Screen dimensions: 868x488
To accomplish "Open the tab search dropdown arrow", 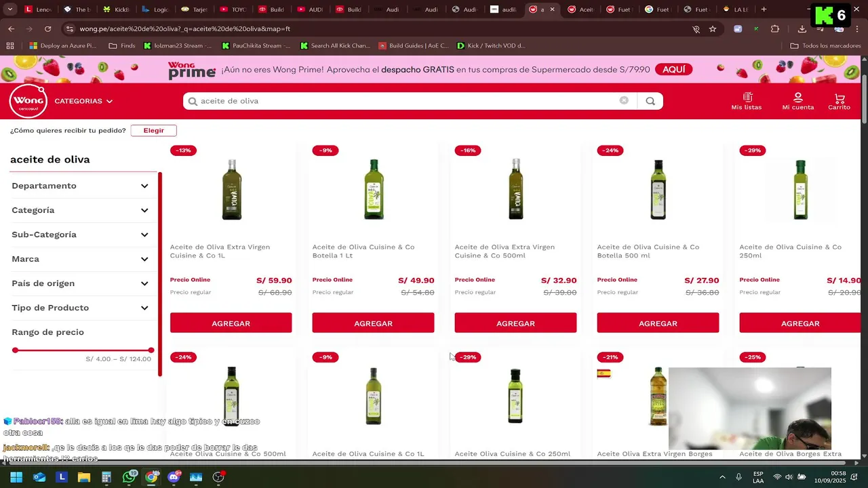I will click(9, 9).
